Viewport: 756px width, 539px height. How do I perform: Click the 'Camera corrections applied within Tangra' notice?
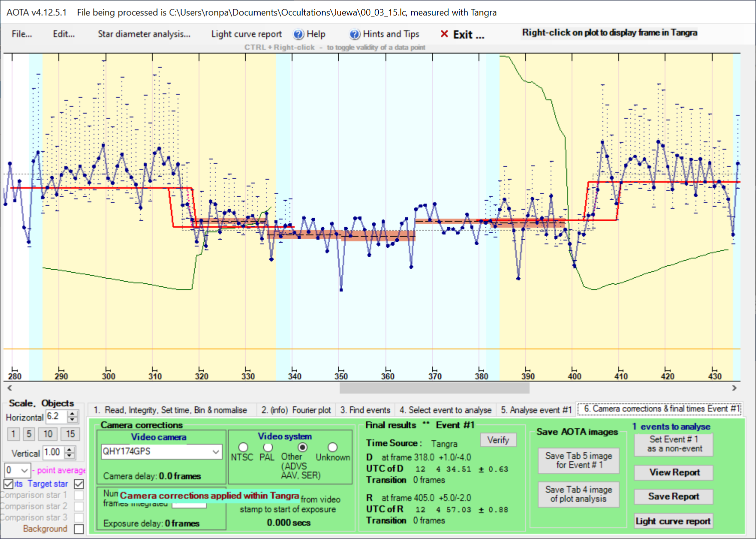click(x=210, y=495)
